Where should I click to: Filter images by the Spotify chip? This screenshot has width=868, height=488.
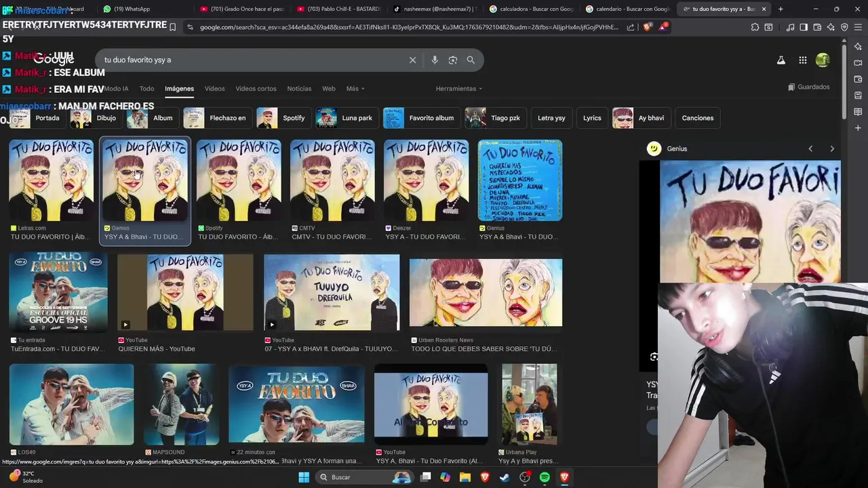[x=283, y=118]
